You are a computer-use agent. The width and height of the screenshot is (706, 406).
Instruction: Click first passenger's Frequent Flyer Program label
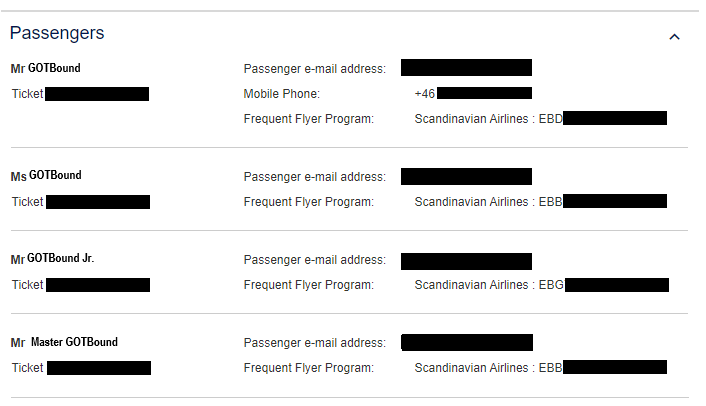(308, 119)
